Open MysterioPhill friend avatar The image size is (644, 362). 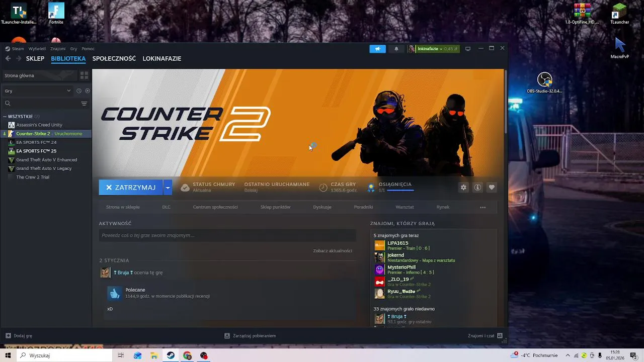coord(379,269)
